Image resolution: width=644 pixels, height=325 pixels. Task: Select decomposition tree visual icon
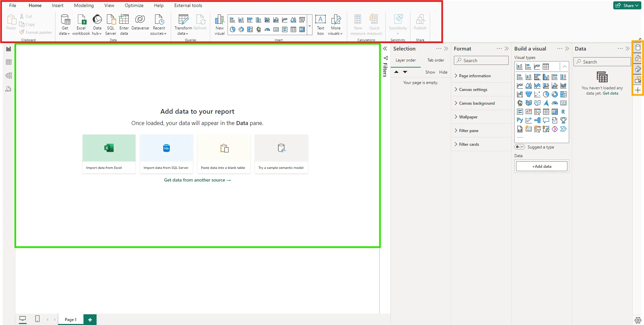coord(537,120)
